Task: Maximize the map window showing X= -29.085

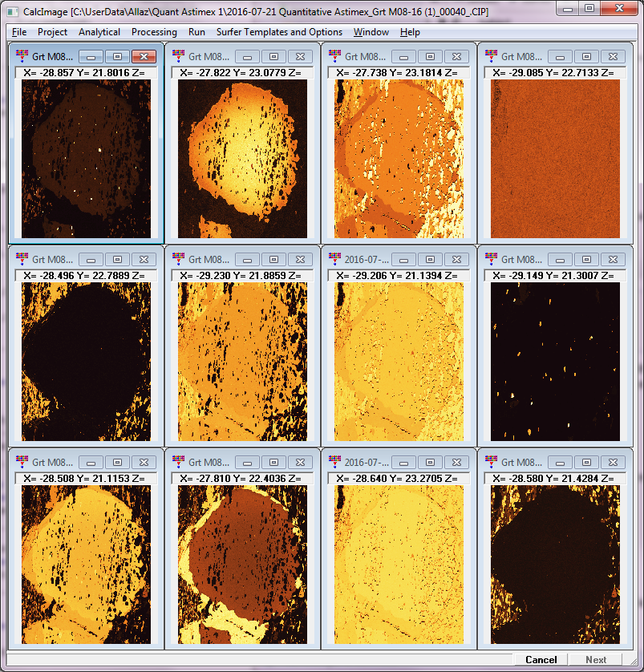Action: point(586,56)
